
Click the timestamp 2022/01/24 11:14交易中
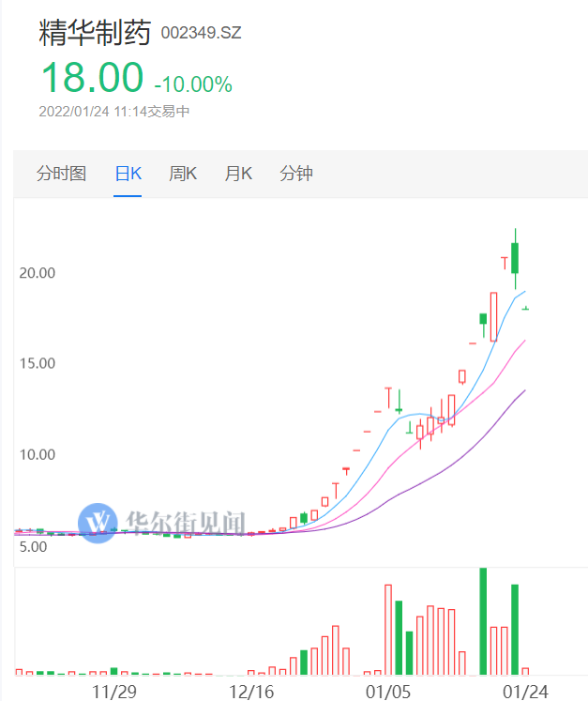tap(114, 112)
